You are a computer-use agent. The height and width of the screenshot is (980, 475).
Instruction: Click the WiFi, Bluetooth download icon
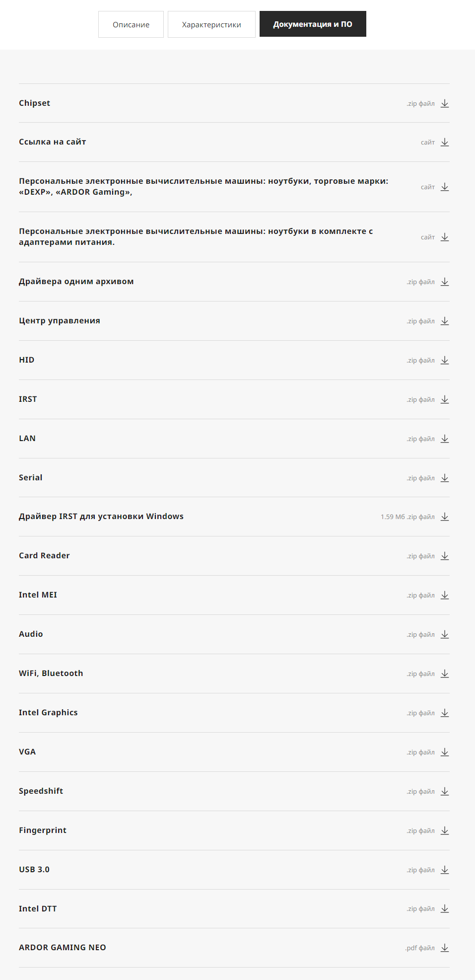coord(445,674)
